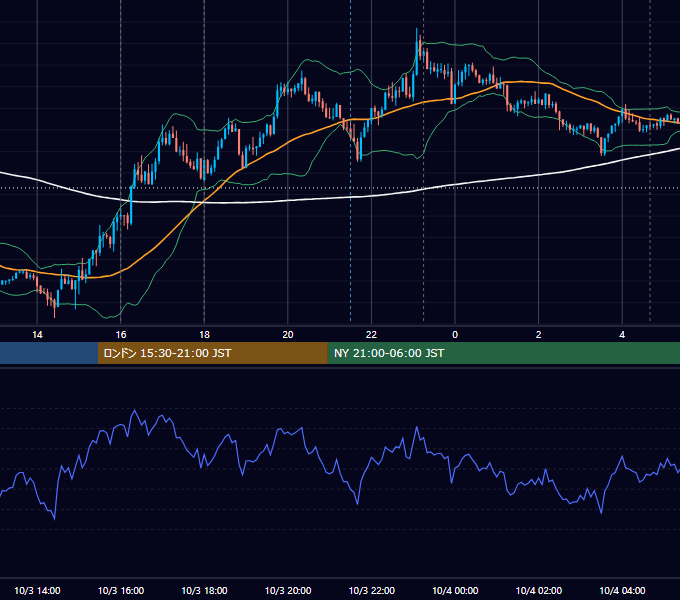Click the blue session bar before ロンドン
The height and width of the screenshot is (600, 680).
point(49,353)
